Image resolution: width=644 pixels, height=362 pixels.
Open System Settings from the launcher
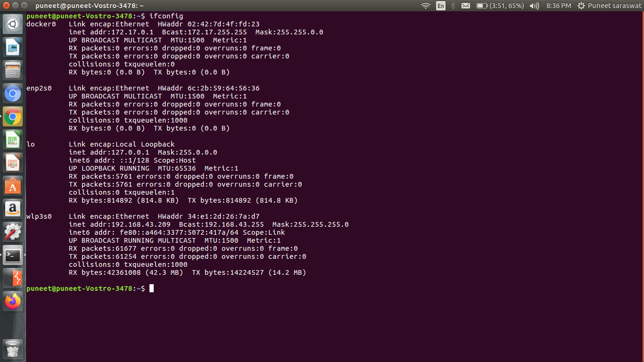click(x=13, y=232)
